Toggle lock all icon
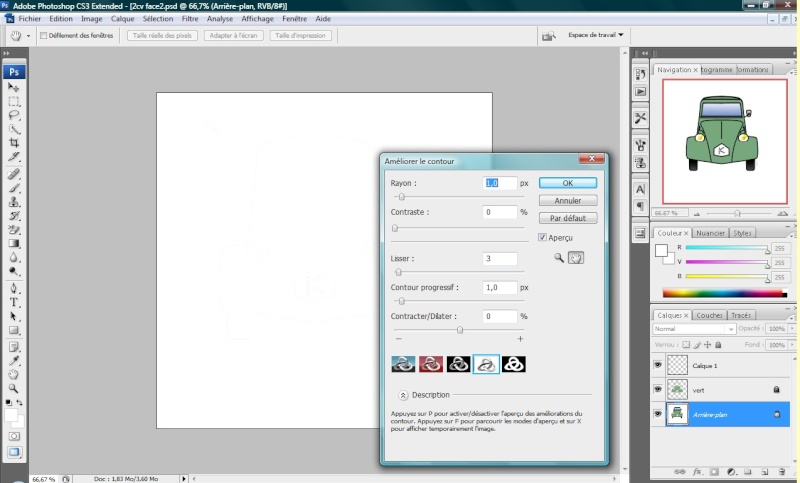800x483 pixels. click(x=718, y=345)
